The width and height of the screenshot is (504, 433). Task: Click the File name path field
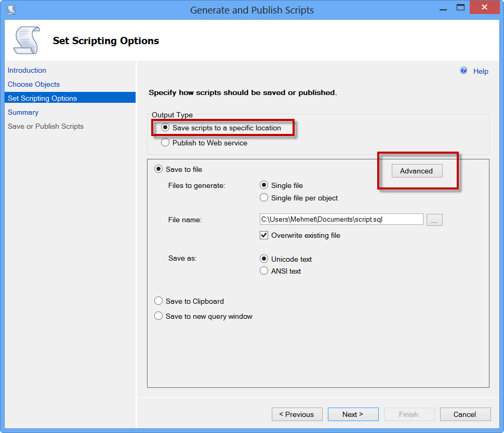pyautogui.click(x=341, y=220)
